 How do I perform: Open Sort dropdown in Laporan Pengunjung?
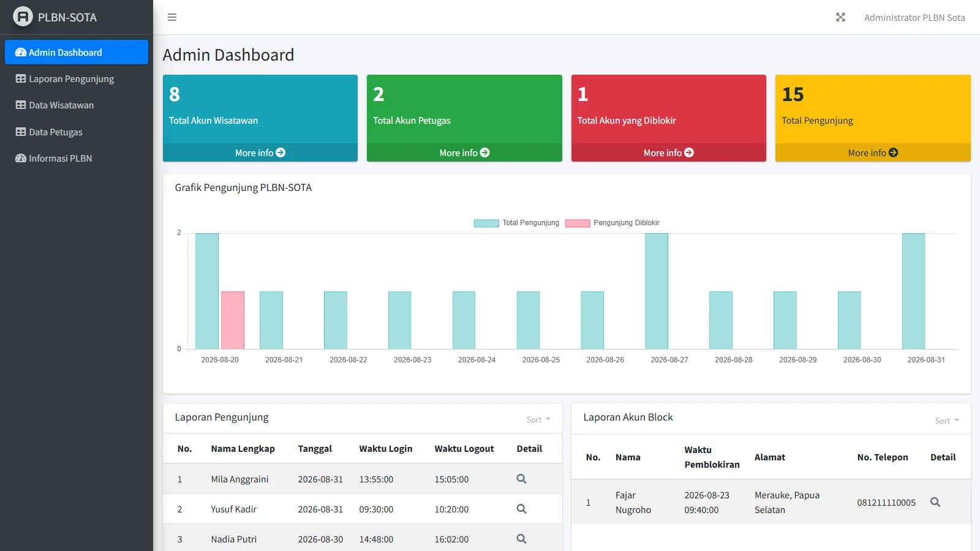(538, 419)
